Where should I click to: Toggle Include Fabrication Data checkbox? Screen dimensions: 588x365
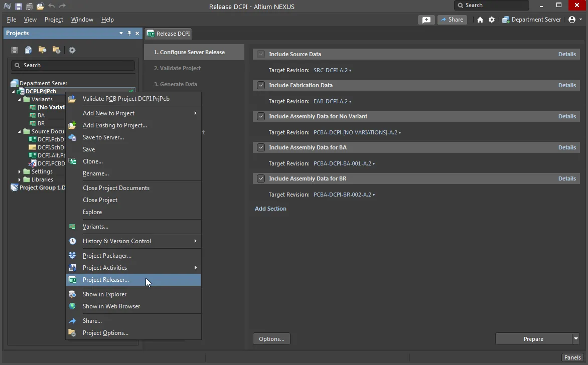pos(260,85)
